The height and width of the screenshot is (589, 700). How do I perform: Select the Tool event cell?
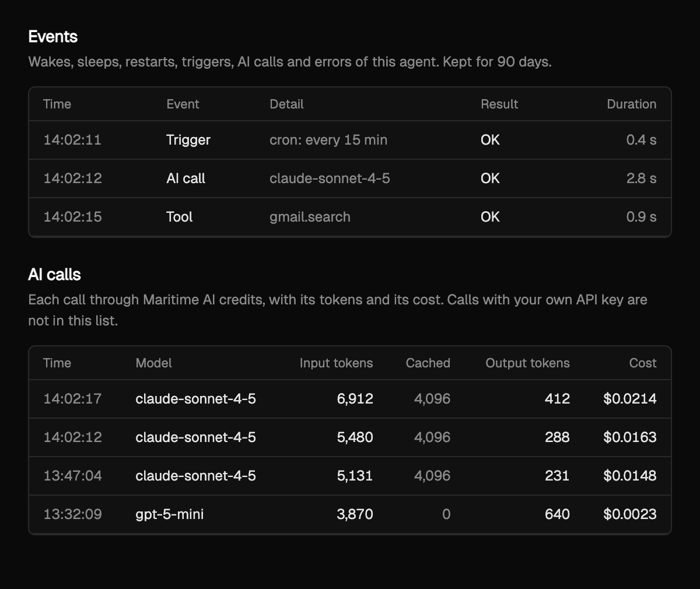coord(180,217)
